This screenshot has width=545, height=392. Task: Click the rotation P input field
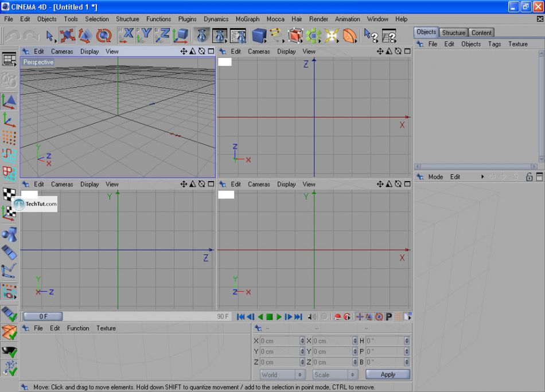(385, 351)
